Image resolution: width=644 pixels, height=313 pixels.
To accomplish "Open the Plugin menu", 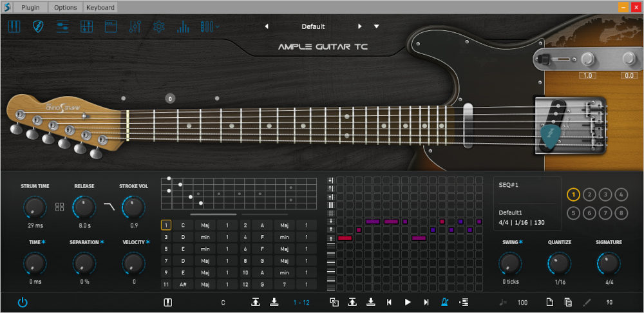I will pyautogui.click(x=31, y=7).
